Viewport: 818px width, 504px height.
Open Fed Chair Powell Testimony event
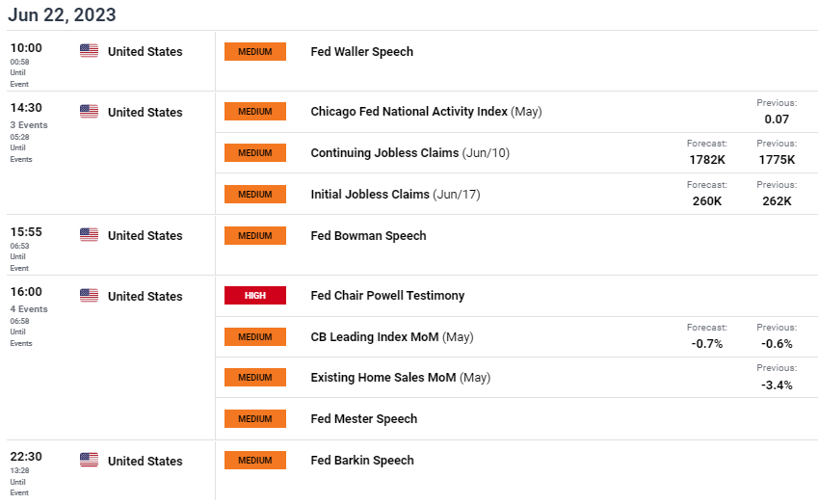tap(387, 296)
